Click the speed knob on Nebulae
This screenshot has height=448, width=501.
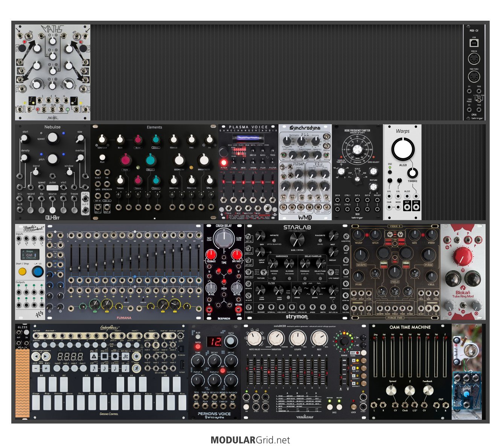[x=53, y=138]
